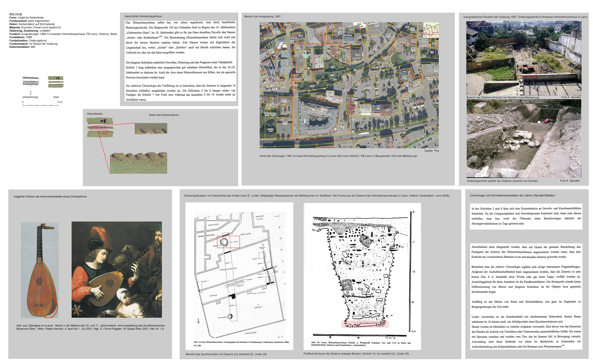
Task: Click the painting of the lute player
Action: coord(117,270)
